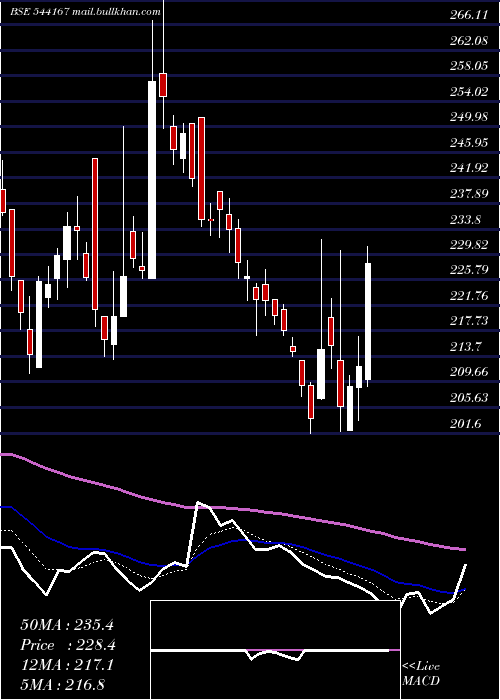Click the 225.79 price axis label
The height and width of the screenshot is (700, 500).
(468, 270)
